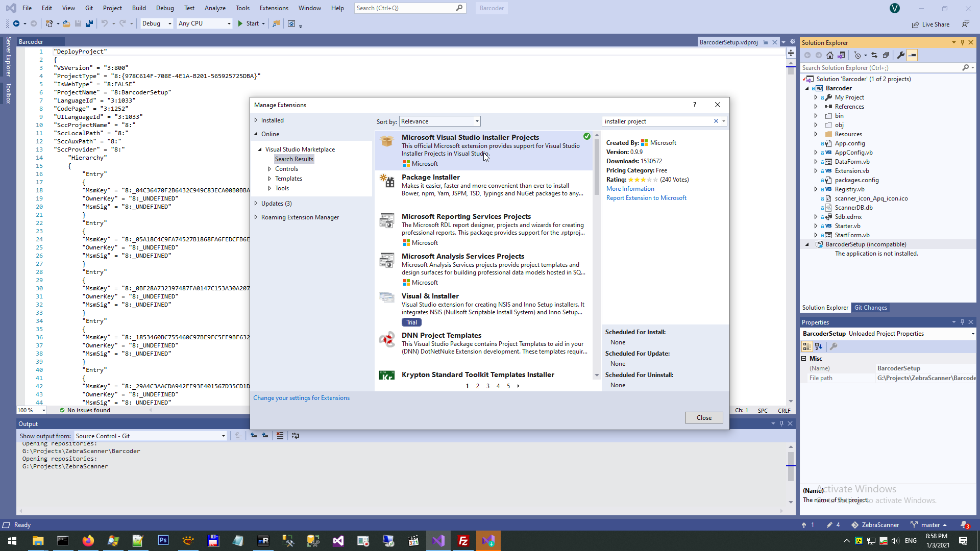Click the installer project search field
Viewport: 980px width, 551px height.
[657, 121]
